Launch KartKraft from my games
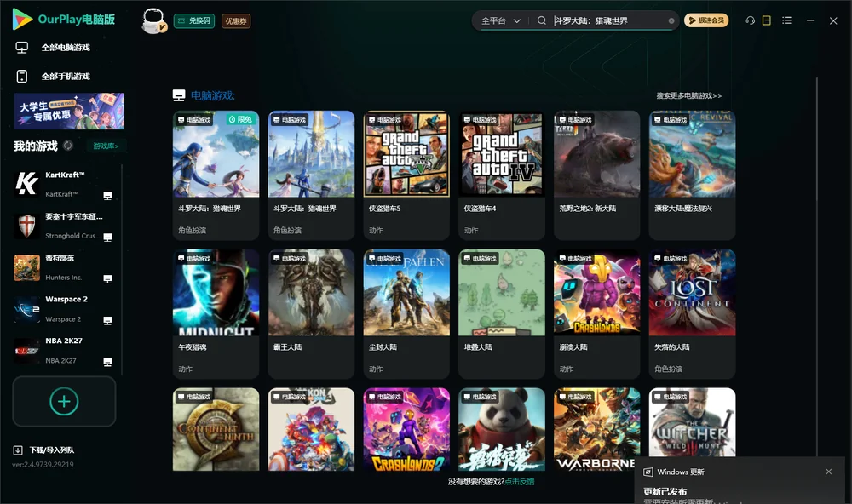852x504 pixels. (x=64, y=184)
